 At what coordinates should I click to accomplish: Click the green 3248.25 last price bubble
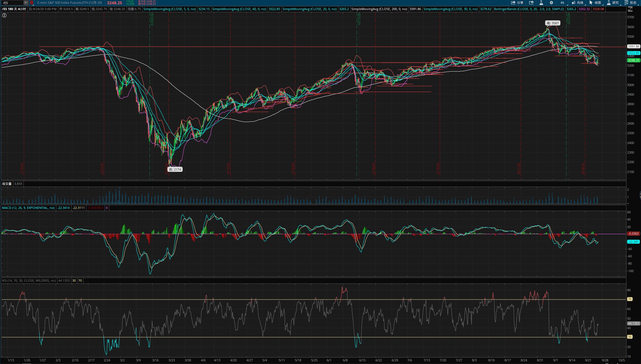[x=633, y=60]
